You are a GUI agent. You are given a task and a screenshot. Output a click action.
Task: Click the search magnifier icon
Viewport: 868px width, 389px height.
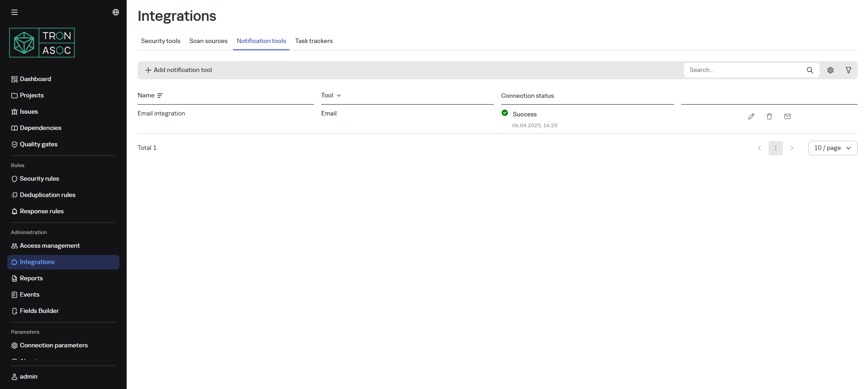810,70
